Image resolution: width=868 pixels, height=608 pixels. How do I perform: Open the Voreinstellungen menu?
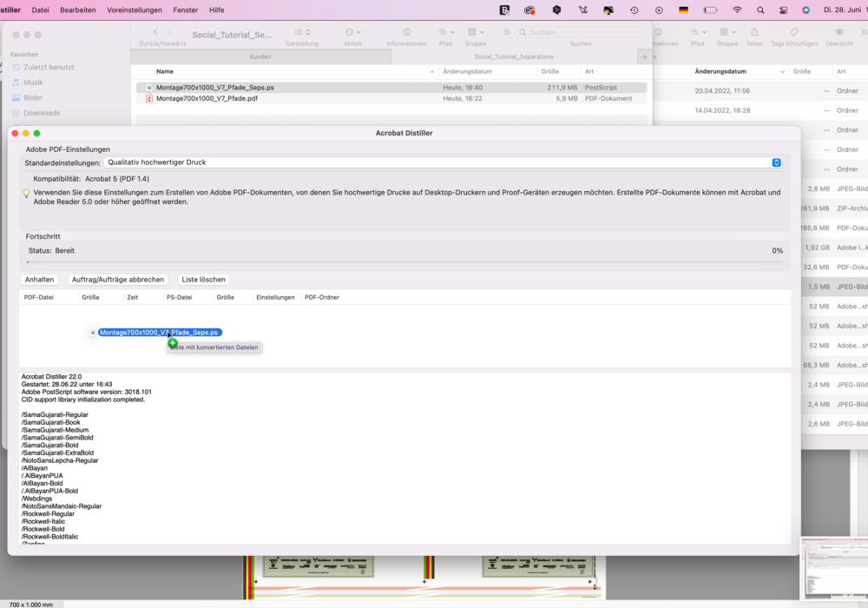click(x=135, y=10)
